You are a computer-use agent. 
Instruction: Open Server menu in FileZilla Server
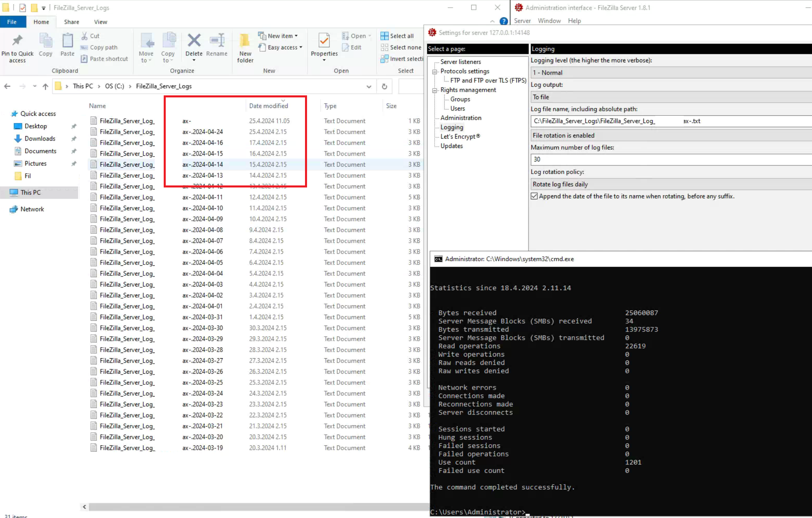pyautogui.click(x=522, y=21)
